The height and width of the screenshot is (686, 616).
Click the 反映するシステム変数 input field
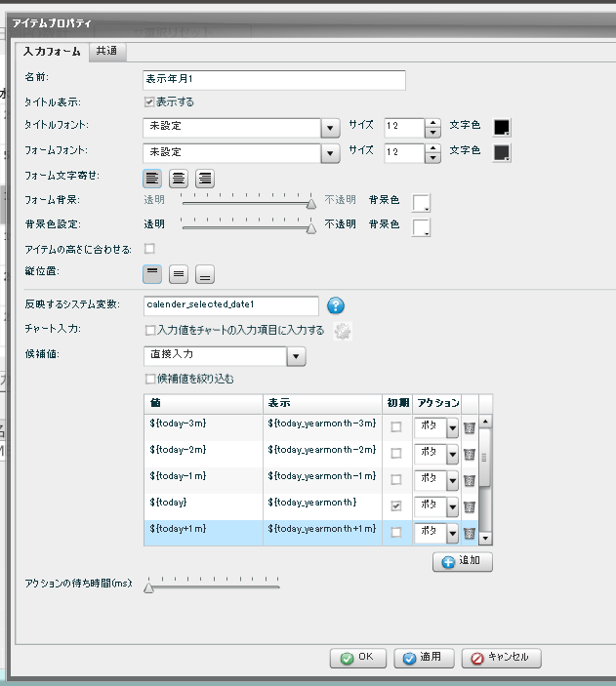230,305
